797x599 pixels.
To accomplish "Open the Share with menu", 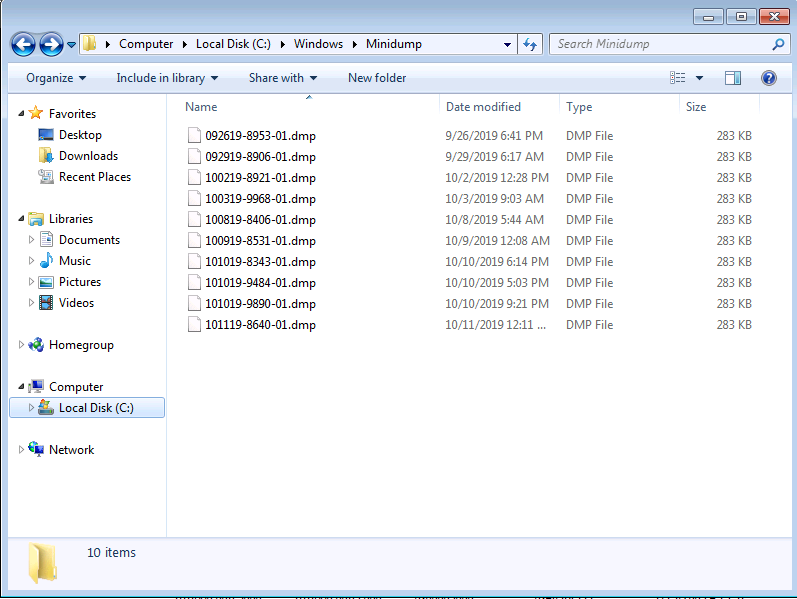I will pyautogui.click(x=283, y=78).
